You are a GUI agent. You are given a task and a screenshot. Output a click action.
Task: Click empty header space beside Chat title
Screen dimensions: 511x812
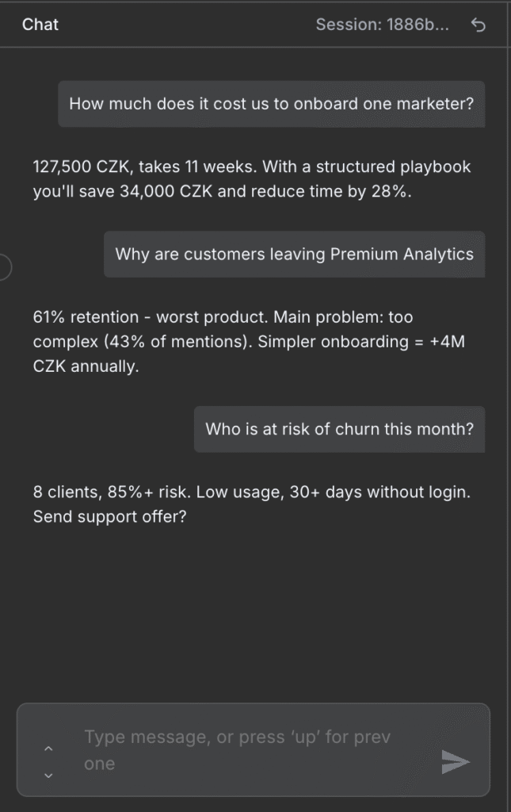[182, 25]
